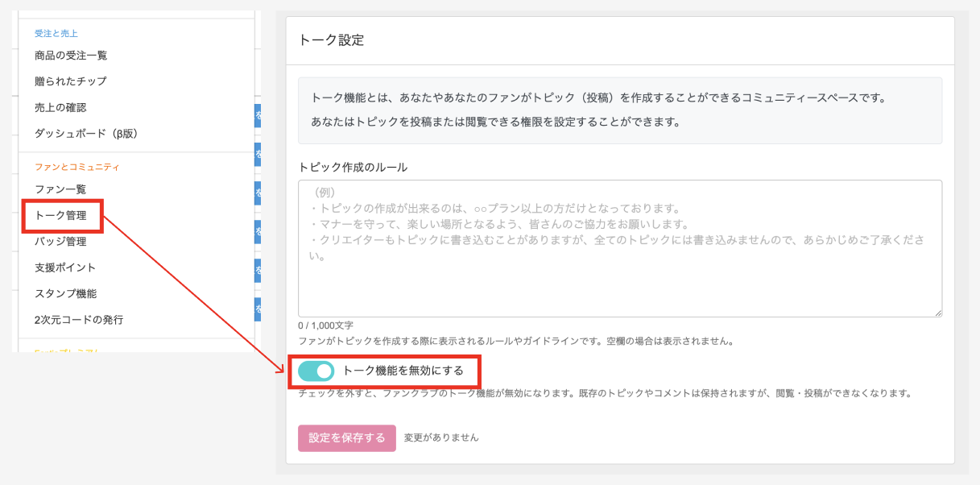Image resolution: width=980 pixels, height=485 pixels.
Task: Select ファン一覧 in the sidebar
Action: click(x=60, y=189)
